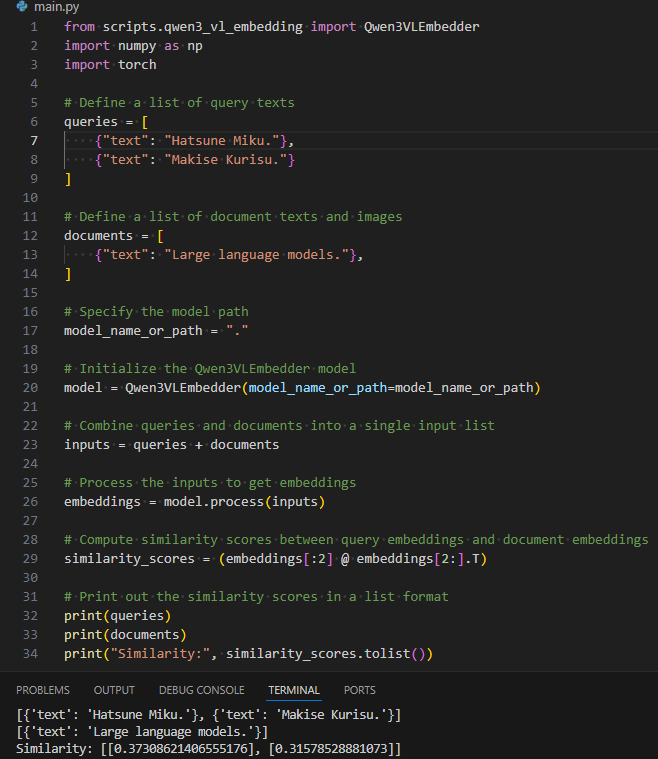Click comment 'Combine queries and documents into a single input list'

pyautogui.click(x=279, y=426)
